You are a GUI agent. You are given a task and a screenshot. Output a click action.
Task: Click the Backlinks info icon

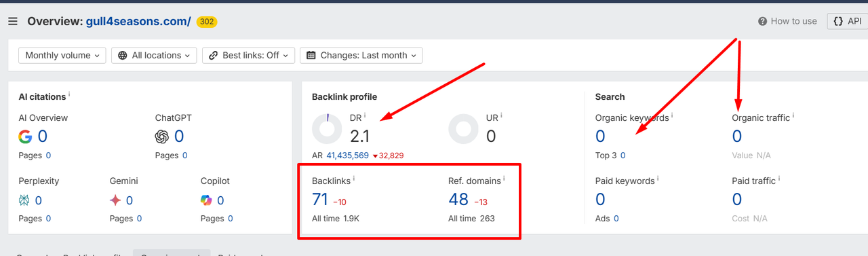pos(353,179)
